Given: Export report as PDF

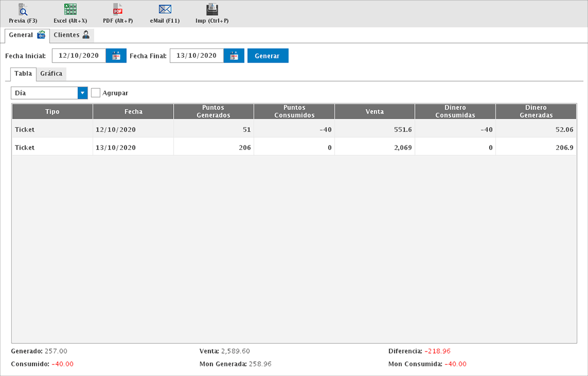Looking at the screenshot, I should click(x=118, y=13).
